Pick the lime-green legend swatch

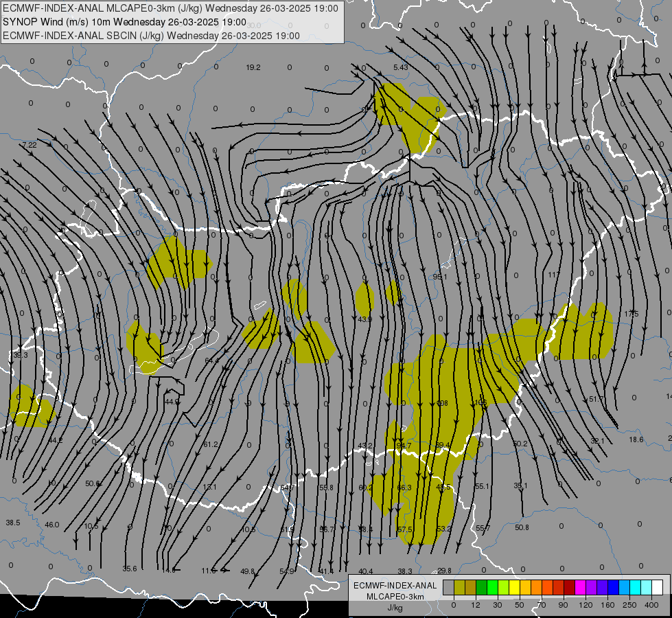tap(504, 587)
